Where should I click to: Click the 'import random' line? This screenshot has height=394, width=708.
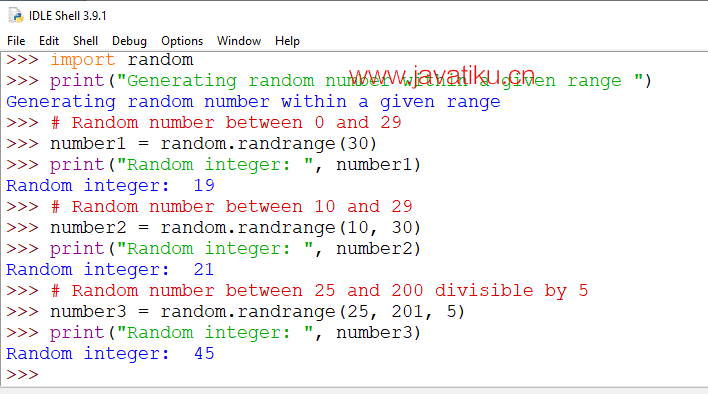point(100,60)
